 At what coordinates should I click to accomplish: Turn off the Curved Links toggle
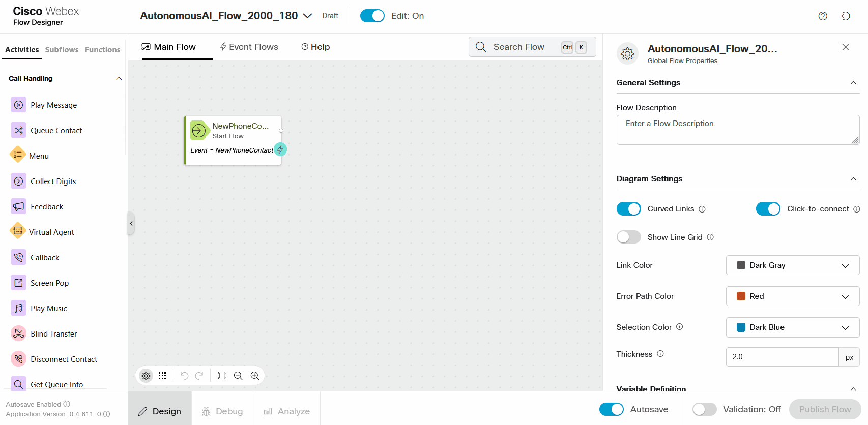click(628, 209)
